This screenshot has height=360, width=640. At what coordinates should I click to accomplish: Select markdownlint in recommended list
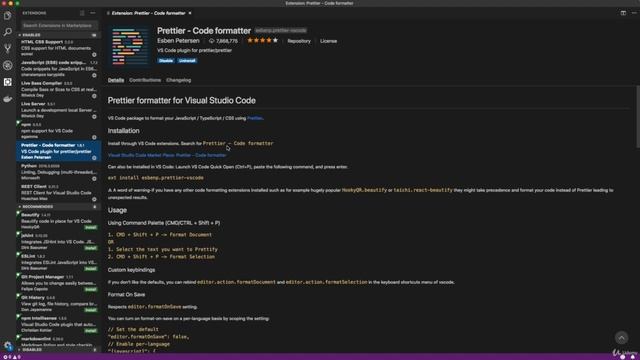pos(58,342)
